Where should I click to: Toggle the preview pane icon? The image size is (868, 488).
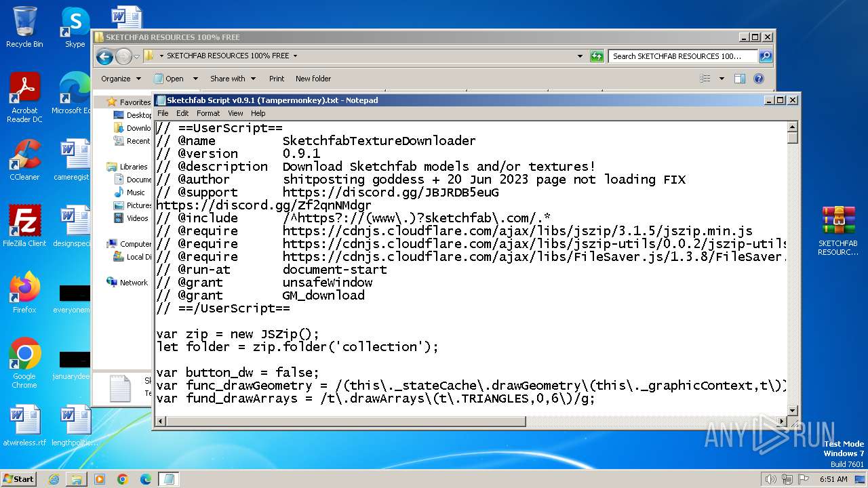(740, 79)
